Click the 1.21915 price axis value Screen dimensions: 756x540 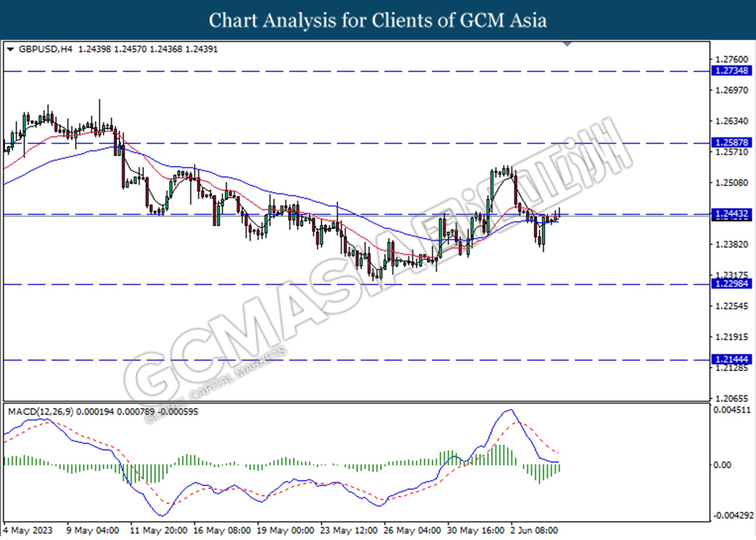[x=732, y=337]
